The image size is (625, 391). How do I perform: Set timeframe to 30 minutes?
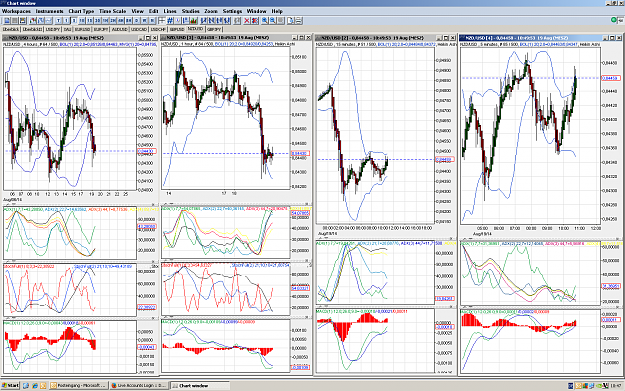(98, 20)
